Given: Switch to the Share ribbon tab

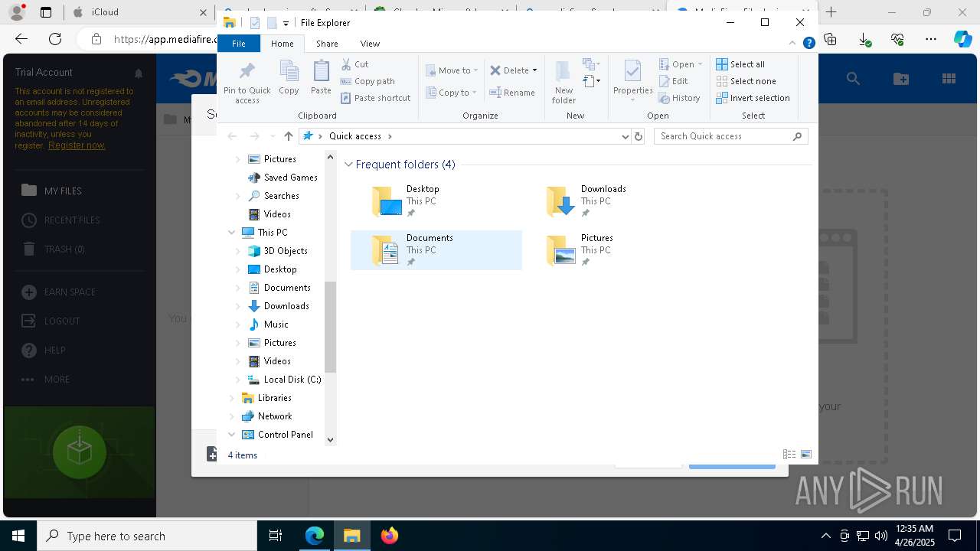Looking at the screenshot, I should pyautogui.click(x=327, y=44).
